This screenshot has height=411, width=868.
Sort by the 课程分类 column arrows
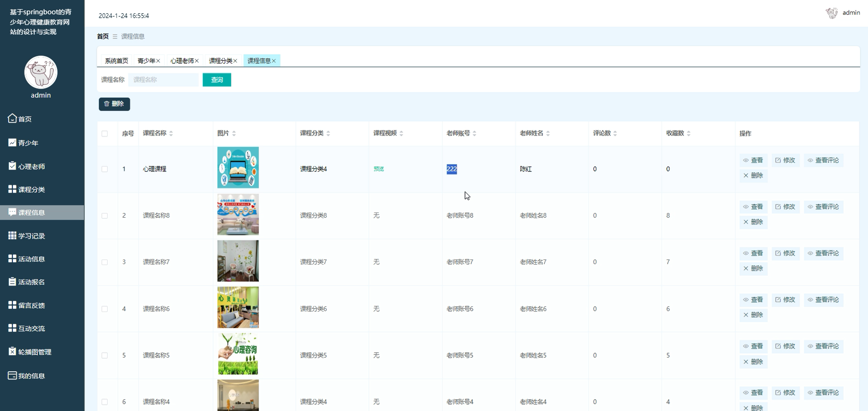(328, 133)
